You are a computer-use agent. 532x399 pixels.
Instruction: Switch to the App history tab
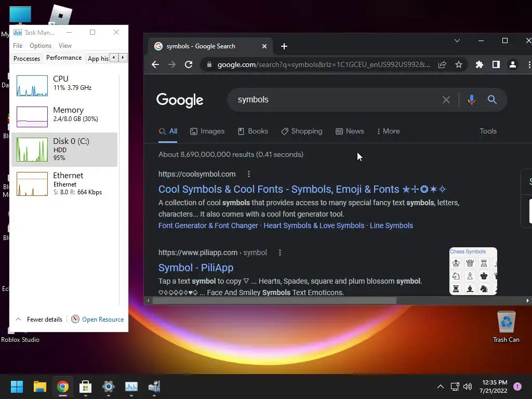[x=98, y=58]
